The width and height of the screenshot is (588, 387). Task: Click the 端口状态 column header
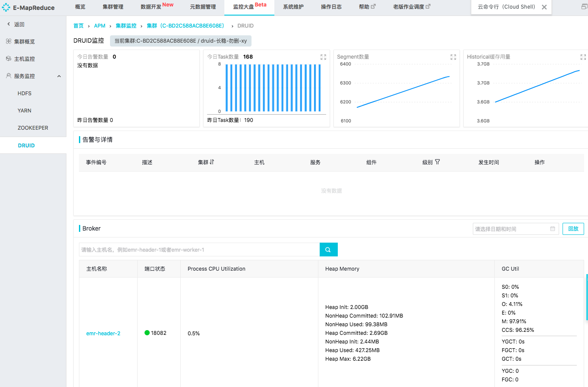coord(155,269)
